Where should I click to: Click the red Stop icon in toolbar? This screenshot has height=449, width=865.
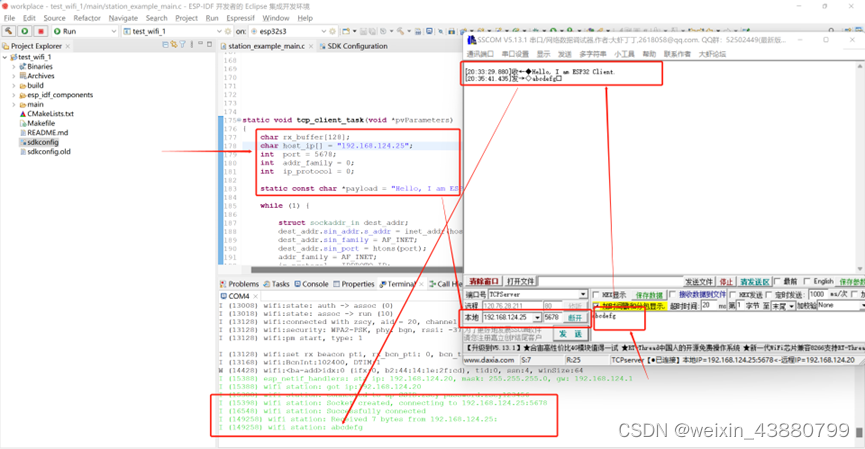click(x=41, y=31)
